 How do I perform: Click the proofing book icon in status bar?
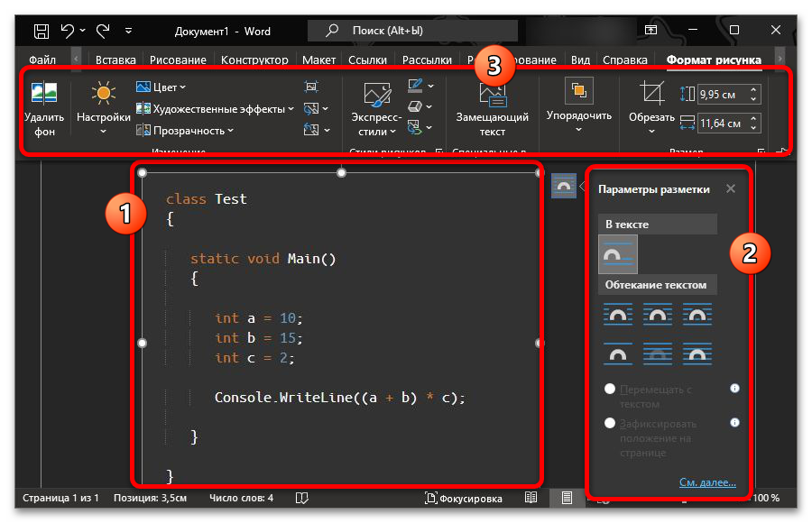(302, 498)
